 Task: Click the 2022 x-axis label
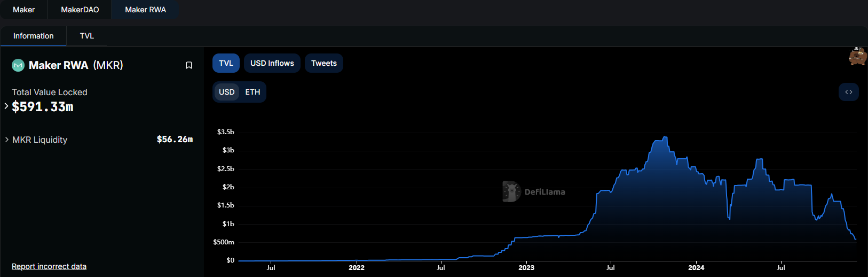click(357, 267)
